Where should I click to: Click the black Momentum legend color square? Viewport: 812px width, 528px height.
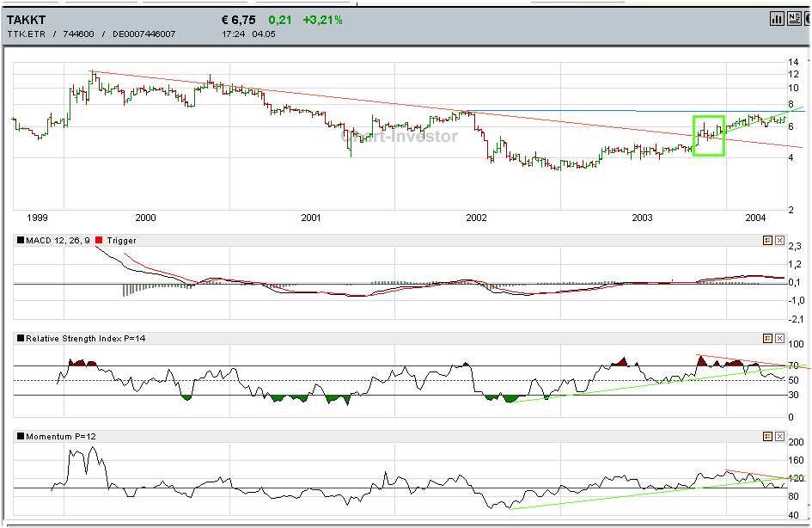[x=21, y=437]
